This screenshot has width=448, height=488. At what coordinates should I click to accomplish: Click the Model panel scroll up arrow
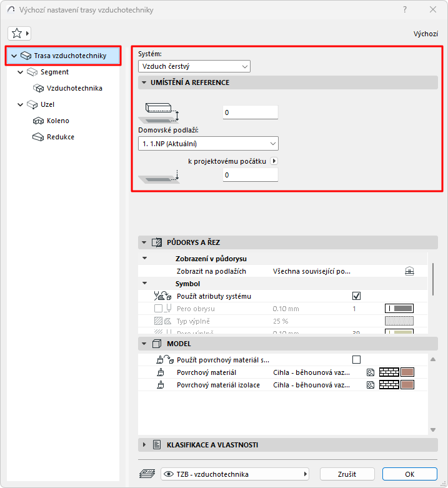coord(433,359)
